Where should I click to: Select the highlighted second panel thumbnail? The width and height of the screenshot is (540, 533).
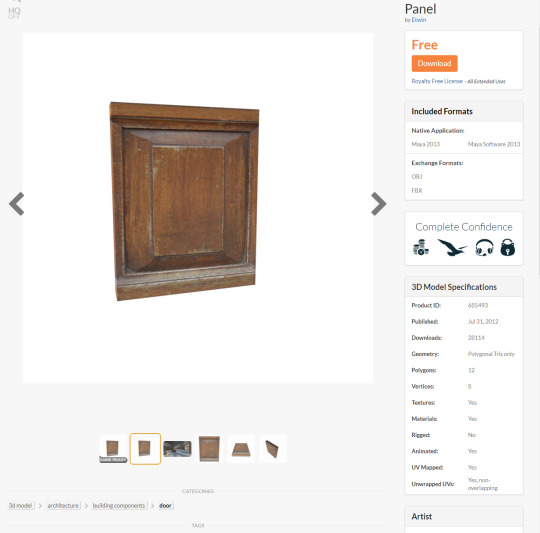point(145,449)
